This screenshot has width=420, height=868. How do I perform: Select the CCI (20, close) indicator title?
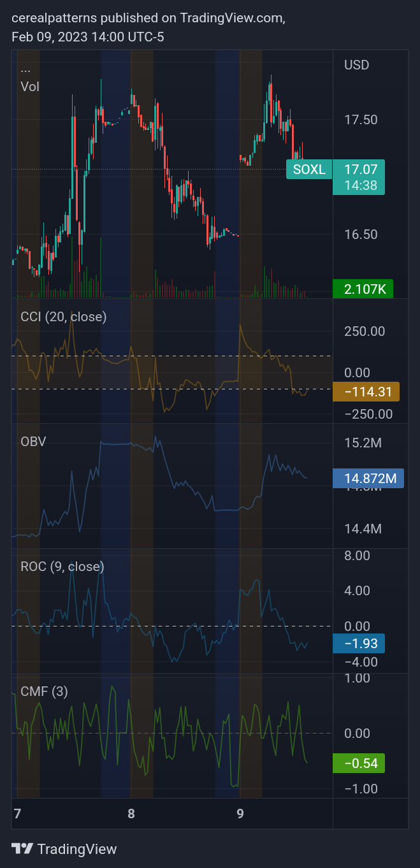pyautogui.click(x=64, y=317)
